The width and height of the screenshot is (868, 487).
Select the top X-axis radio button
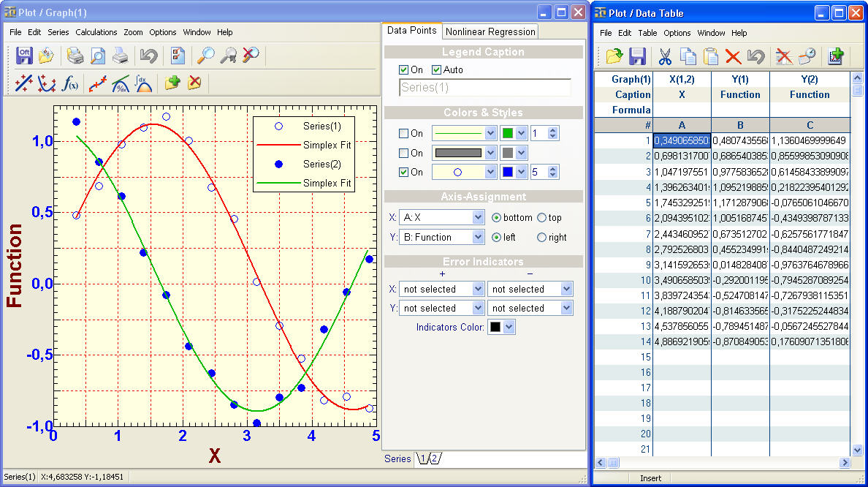[x=541, y=218]
